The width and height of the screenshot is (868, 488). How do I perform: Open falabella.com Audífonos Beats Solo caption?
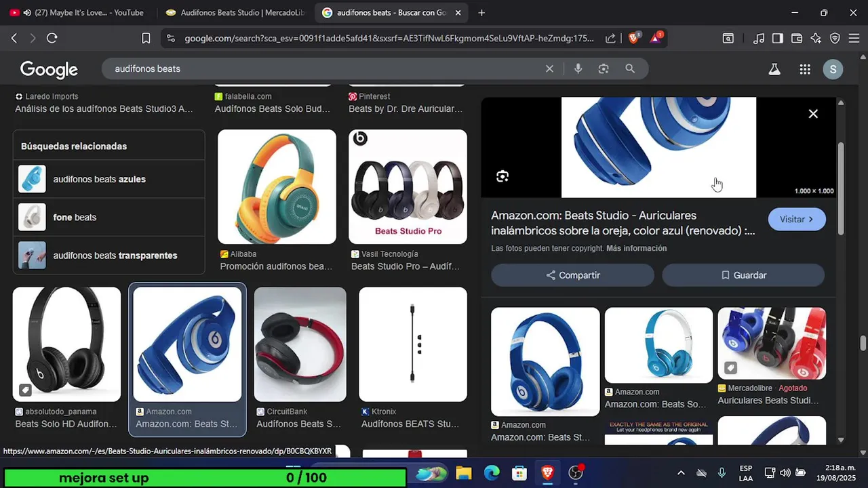[273, 108]
